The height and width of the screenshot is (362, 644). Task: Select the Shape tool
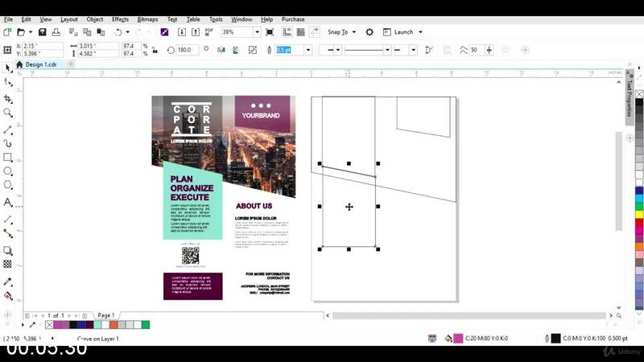coord(7,83)
